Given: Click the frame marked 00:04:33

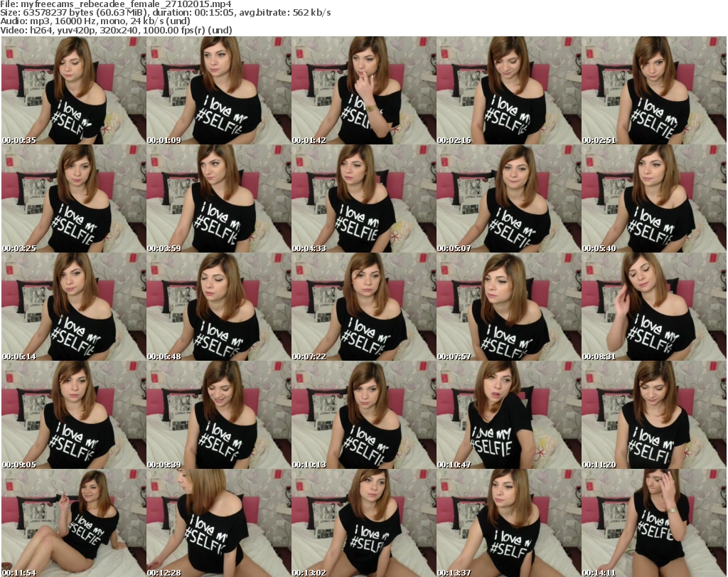Looking at the screenshot, I should click(x=363, y=198).
